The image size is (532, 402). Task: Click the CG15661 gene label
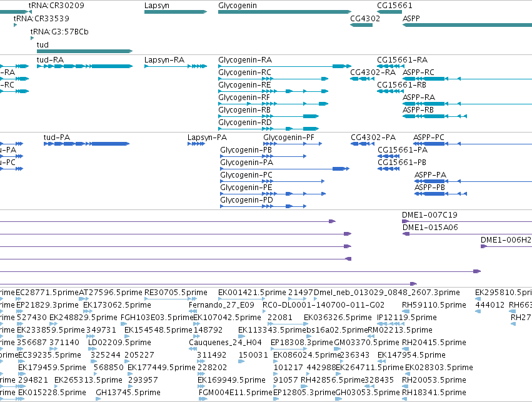(394, 6)
